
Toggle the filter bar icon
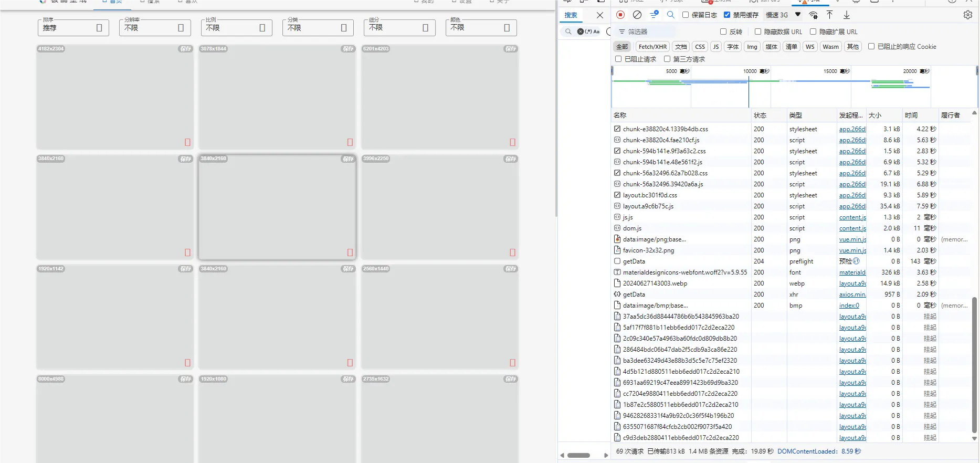(654, 15)
